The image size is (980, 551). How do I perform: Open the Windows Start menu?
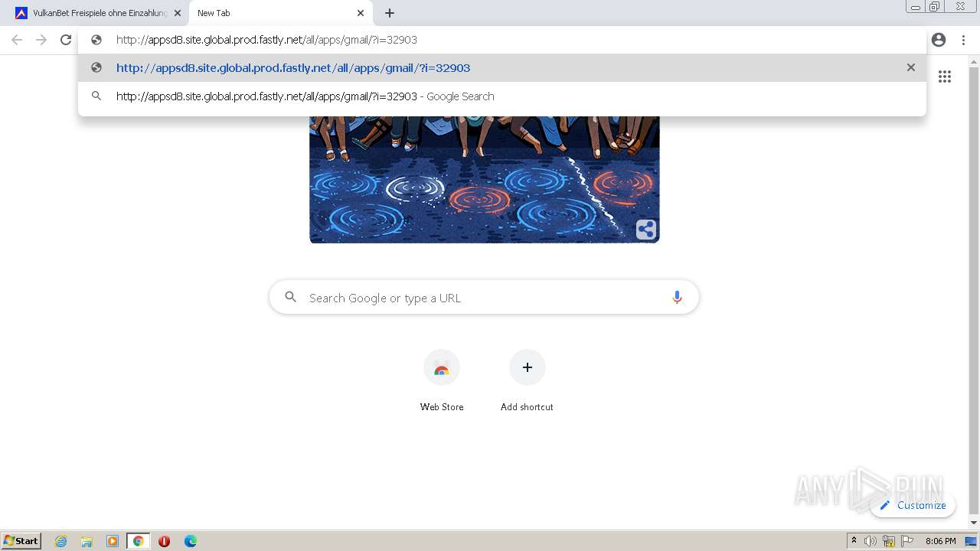coord(21,541)
